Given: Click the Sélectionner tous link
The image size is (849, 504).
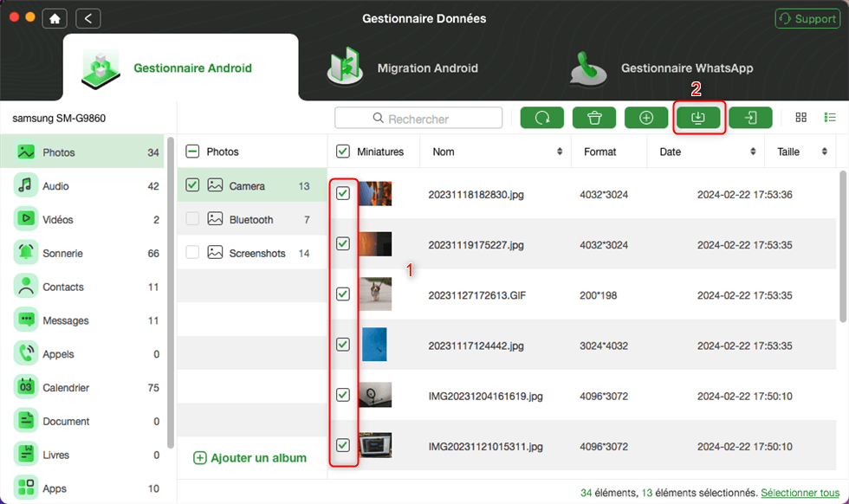Looking at the screenshot, I should 801,492.
